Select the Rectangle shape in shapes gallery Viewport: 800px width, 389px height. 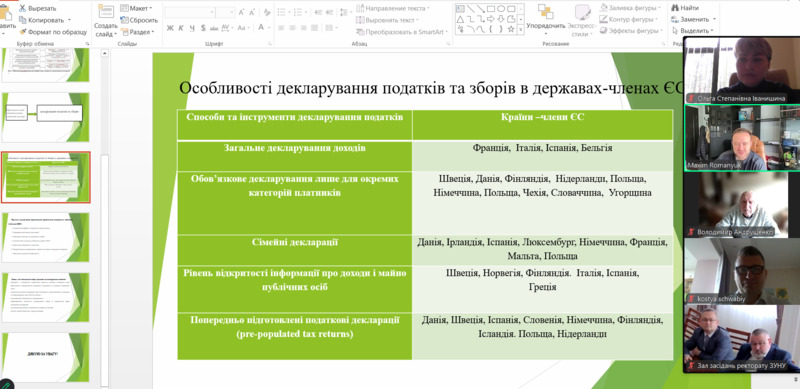(x=491, y=9)
